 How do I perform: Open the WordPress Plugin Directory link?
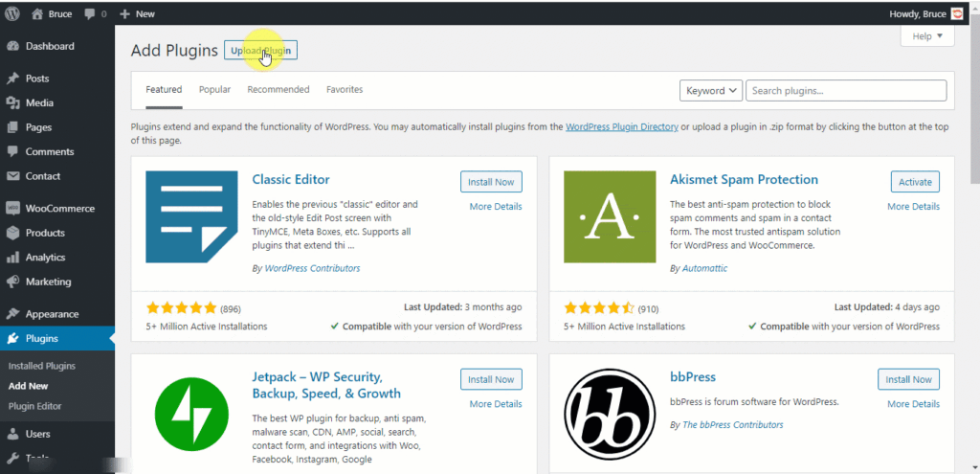[x=621, y=126]
